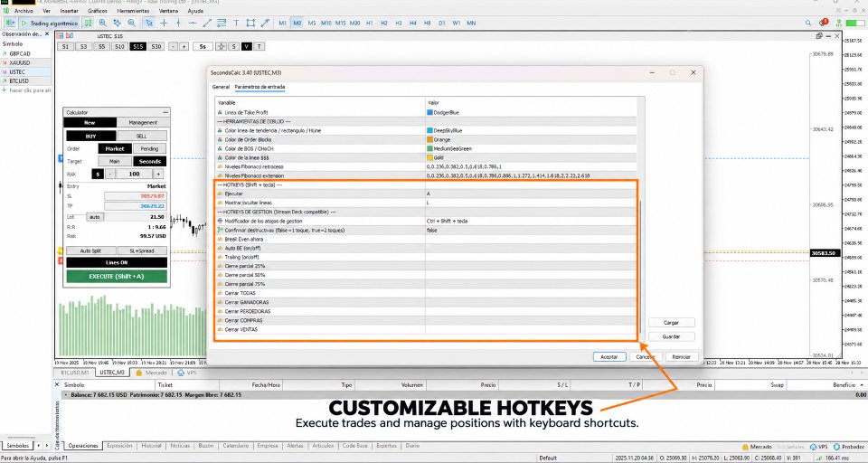
Task: Set the Target to Seconds
Action: (149, 162)
